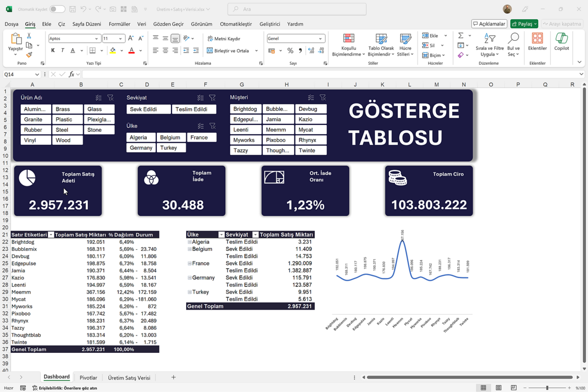Screen dimensions: 588x392
Task: Open Hücre Stilleri cell styles
Action: (406, 44)
